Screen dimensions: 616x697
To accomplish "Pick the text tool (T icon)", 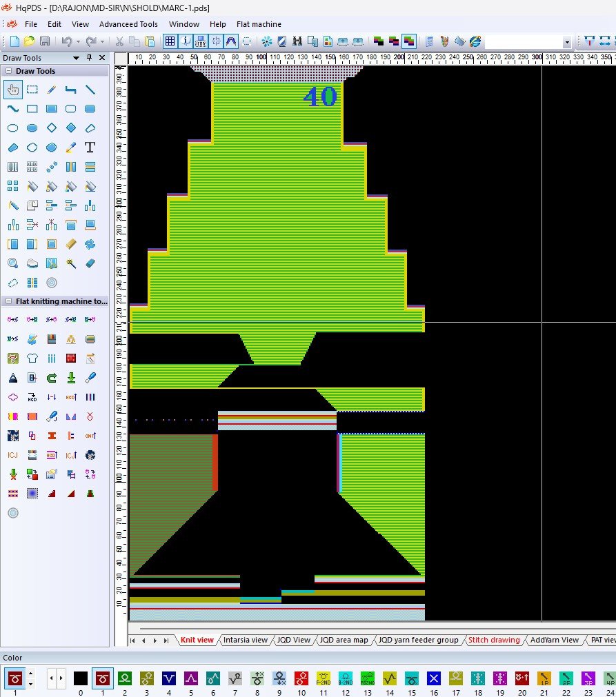I will point(90,148).
